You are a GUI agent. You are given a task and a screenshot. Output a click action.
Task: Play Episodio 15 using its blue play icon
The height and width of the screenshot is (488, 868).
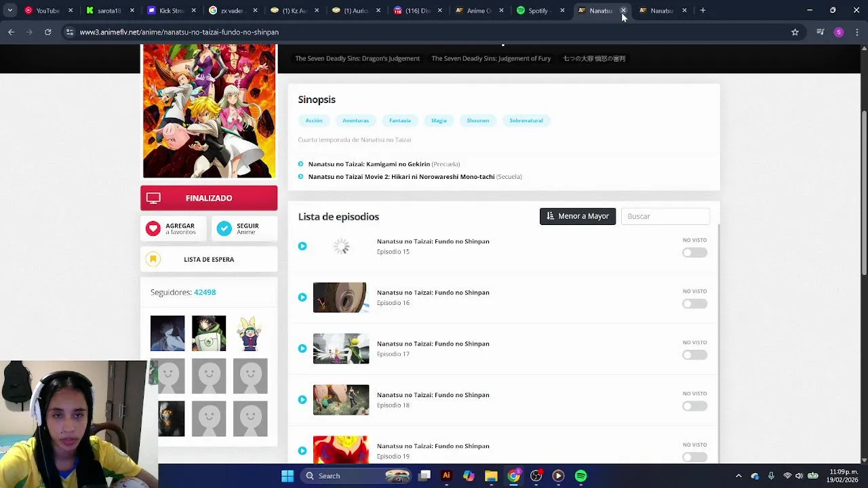(x=302, y=246)
